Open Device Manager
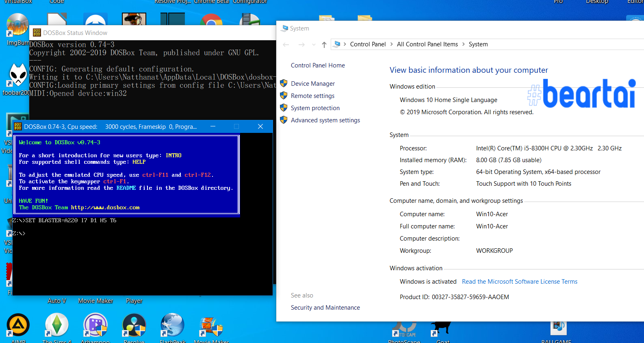This screenshot has width=644, height=343. (x=313, y=84)
